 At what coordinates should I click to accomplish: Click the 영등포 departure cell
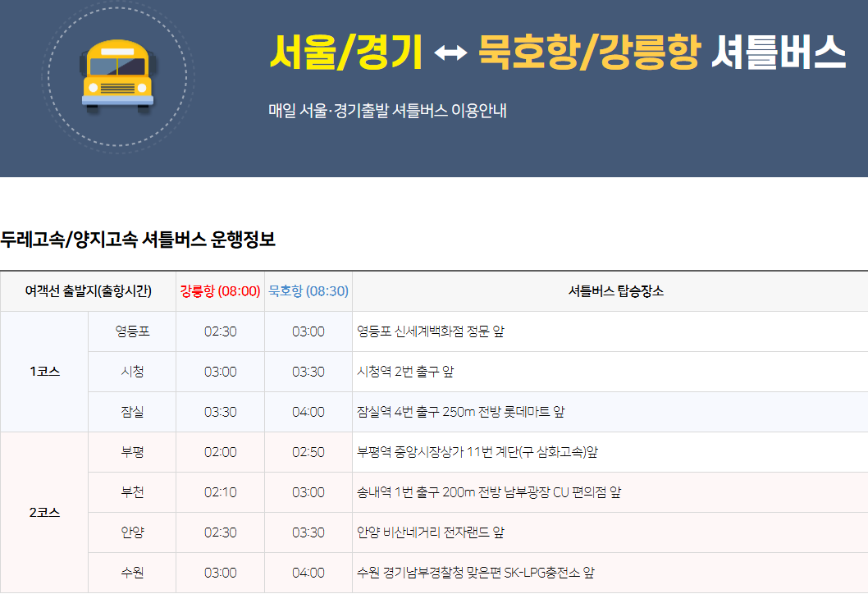(132, 331)
